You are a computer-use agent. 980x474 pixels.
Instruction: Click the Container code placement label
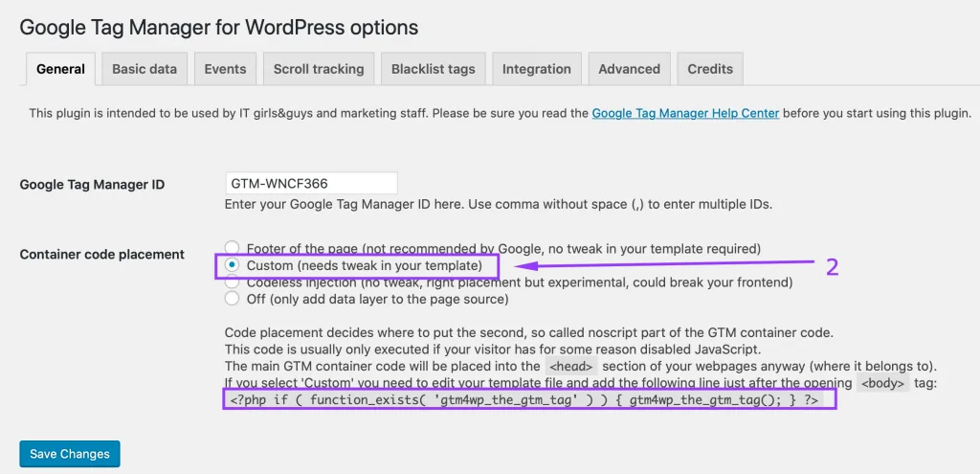(x=101, y=255)
